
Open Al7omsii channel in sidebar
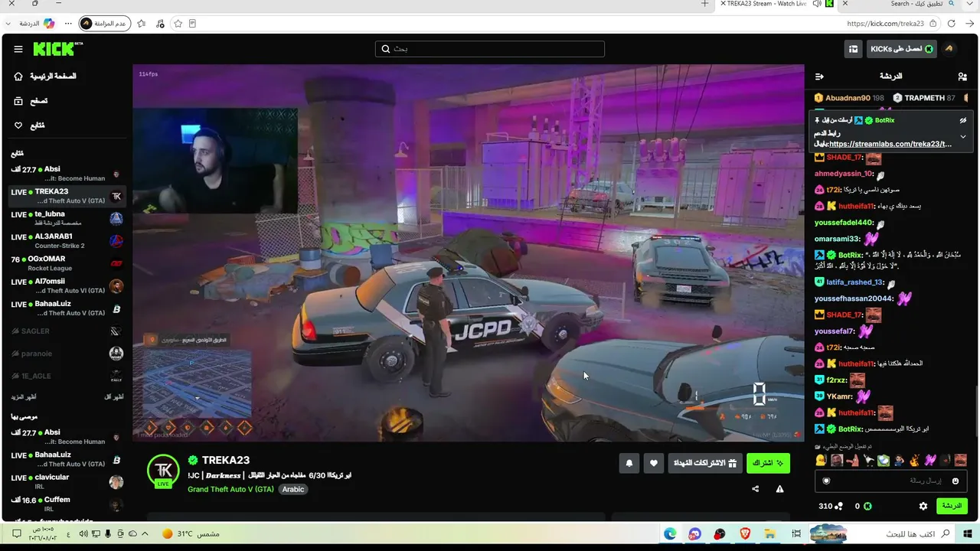click(x=67, y=285)
